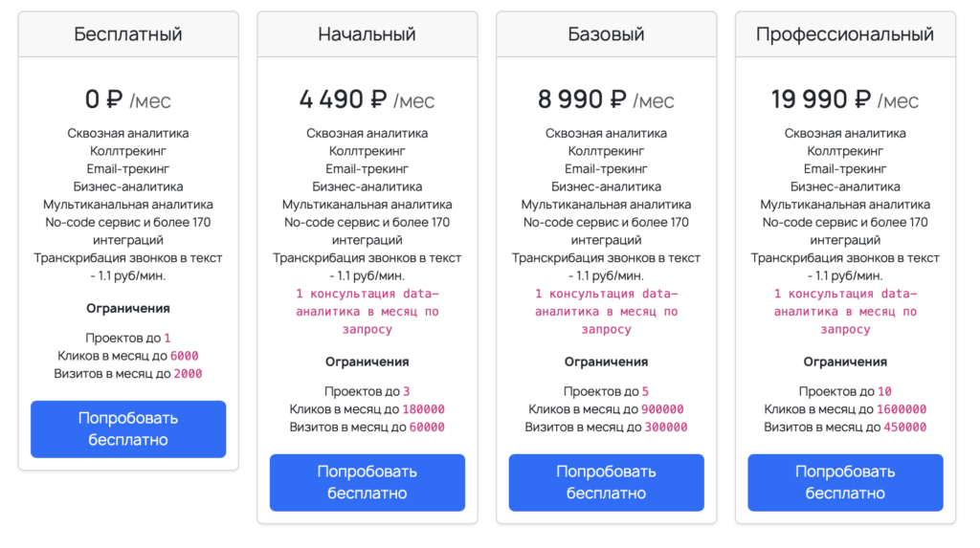Choose the "Профессиональный" plan heading

845,34
